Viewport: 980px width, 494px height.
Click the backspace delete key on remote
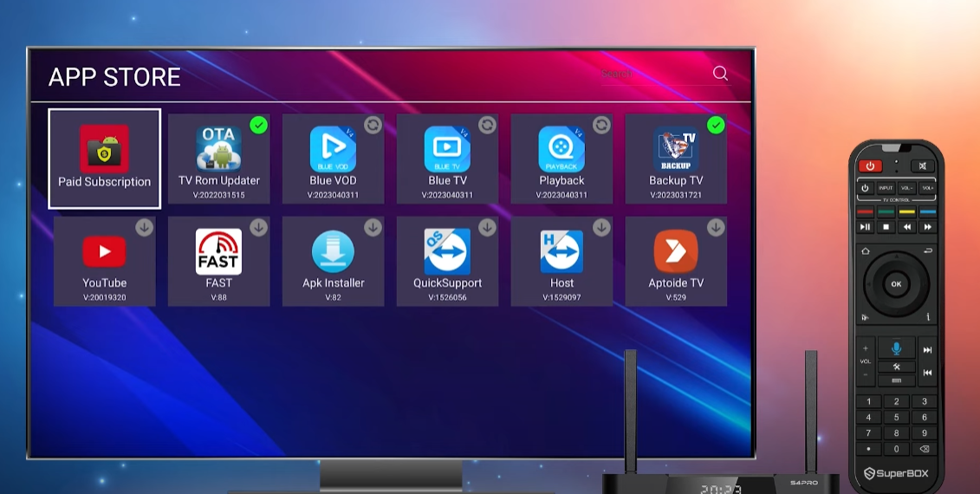coord(925,449)
